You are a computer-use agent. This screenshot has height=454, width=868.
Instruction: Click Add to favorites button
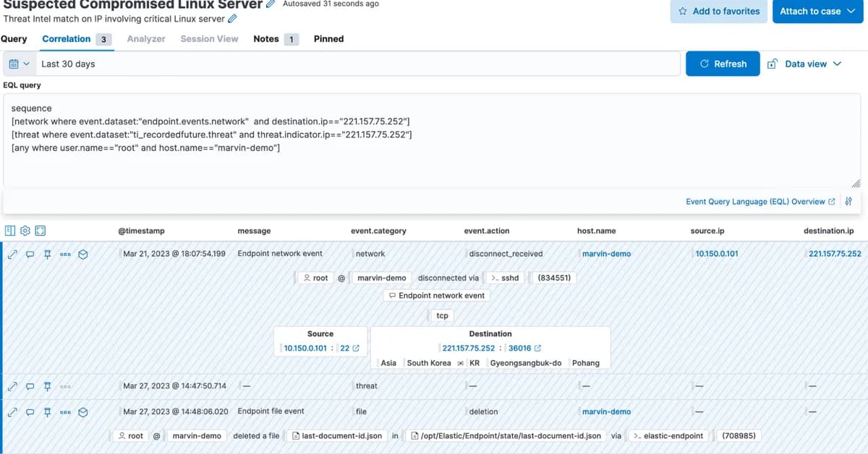tap(719, 12)
